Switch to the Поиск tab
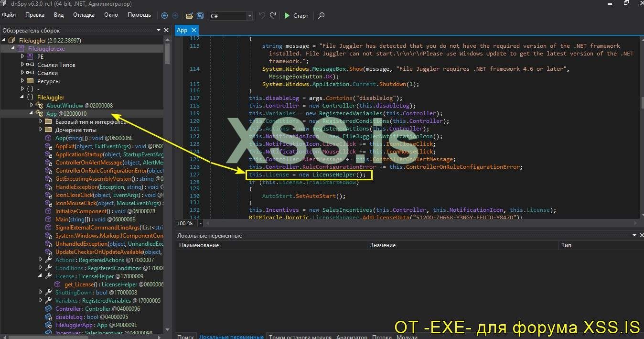This screenshot has height=339, width=644. 185,337
